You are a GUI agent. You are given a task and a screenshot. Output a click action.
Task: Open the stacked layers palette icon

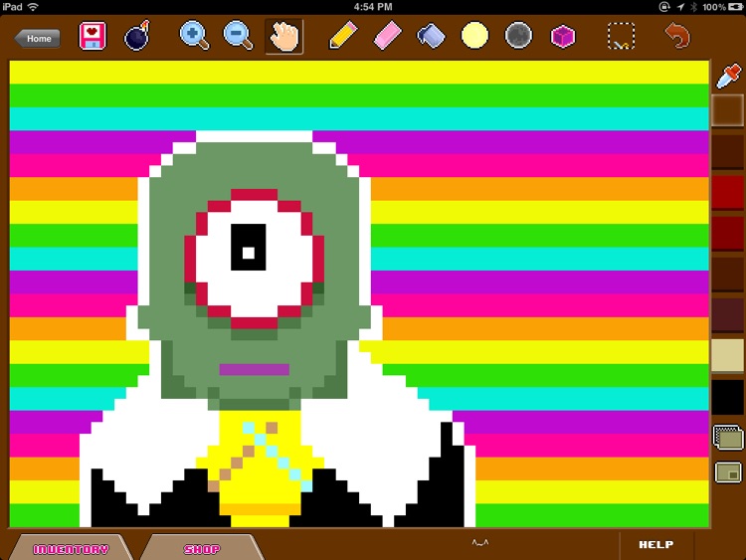[x=728, y=438]
